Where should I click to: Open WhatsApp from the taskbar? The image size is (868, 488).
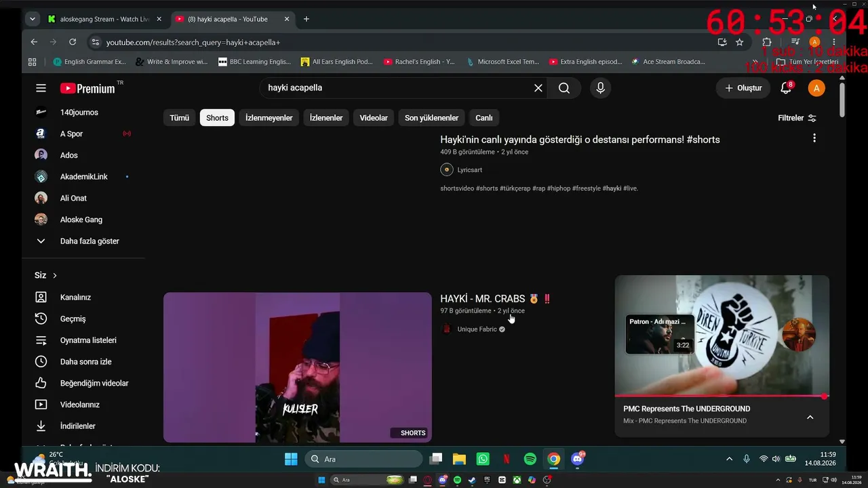483,459
